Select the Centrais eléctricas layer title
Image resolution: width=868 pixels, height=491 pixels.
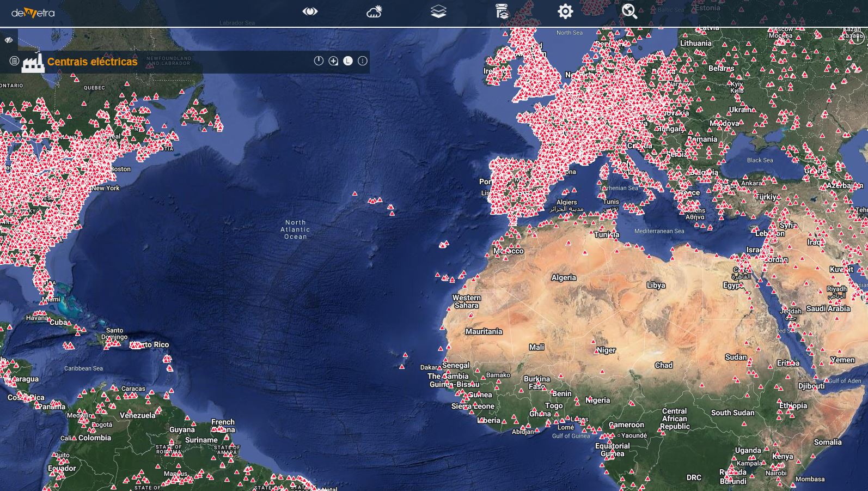point(92,62)
